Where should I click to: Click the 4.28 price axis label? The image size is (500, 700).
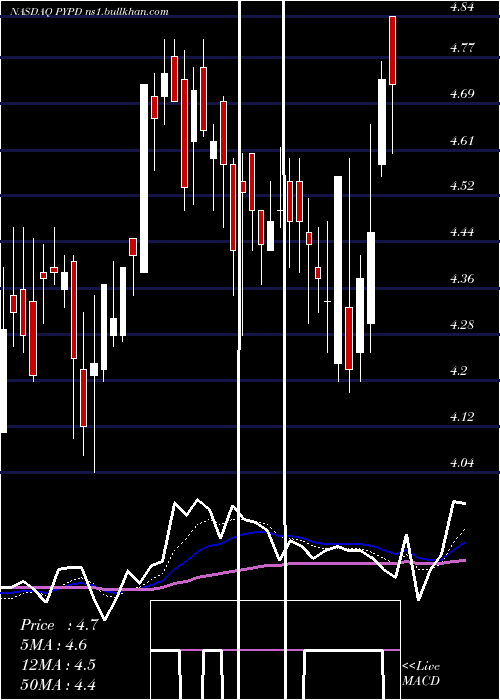click(x=462, y=325)
